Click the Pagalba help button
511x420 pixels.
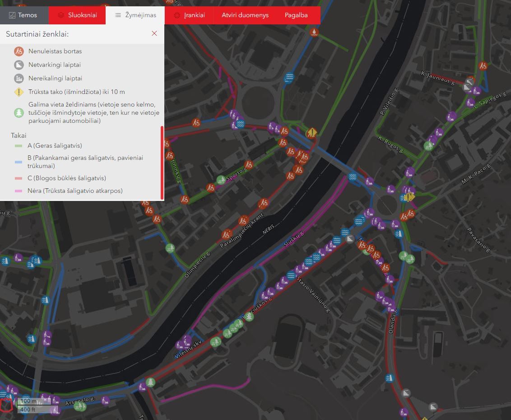[296, 15]
